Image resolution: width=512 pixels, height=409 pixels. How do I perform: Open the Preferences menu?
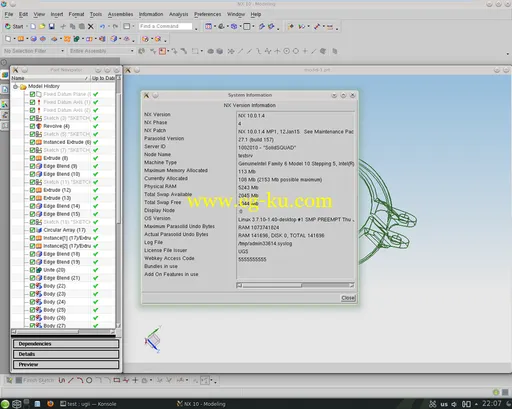click(x=207, y=14)
